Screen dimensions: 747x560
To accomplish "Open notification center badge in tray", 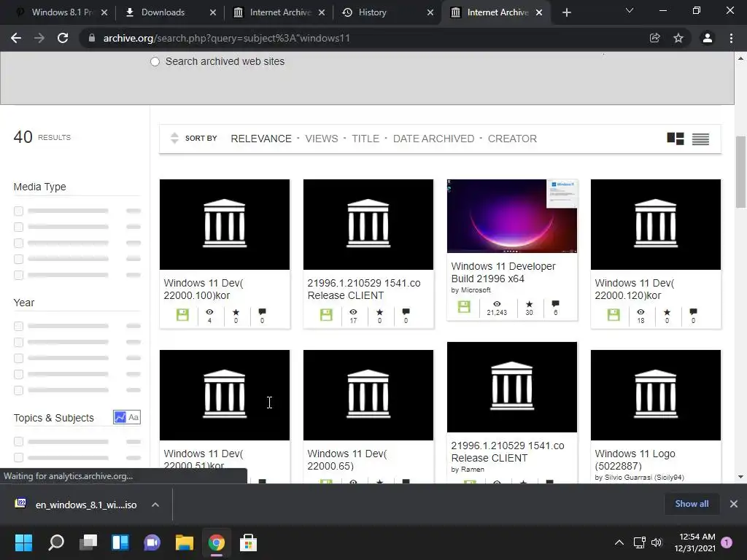I will point(727,542).
